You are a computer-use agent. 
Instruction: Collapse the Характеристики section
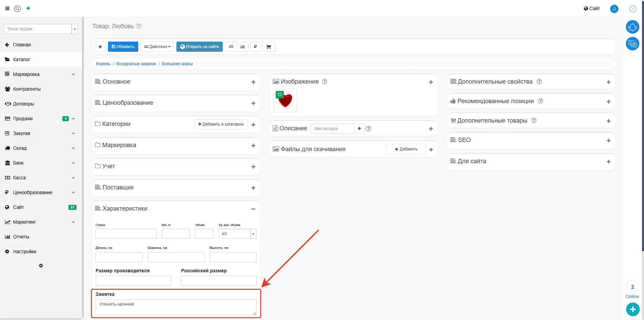pyautogui.click(x=253, y=209)
